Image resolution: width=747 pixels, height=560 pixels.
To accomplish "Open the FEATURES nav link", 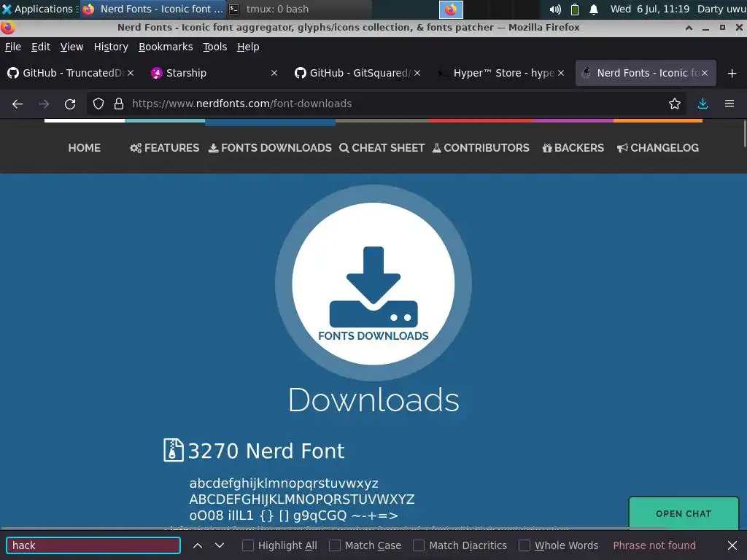I will 165,148.
